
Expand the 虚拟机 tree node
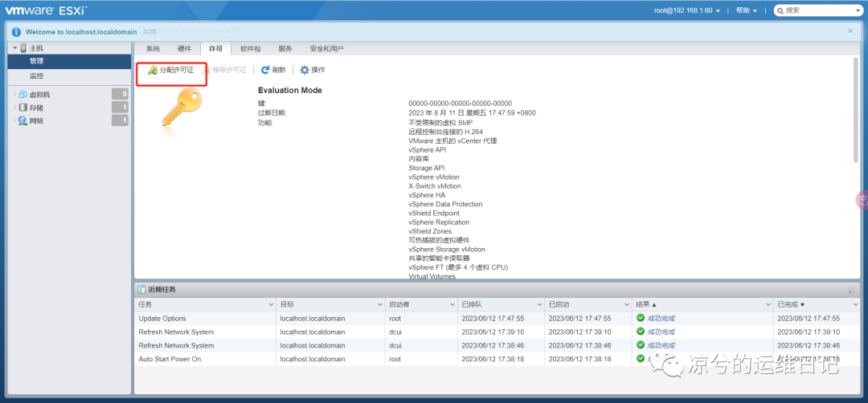15,95
